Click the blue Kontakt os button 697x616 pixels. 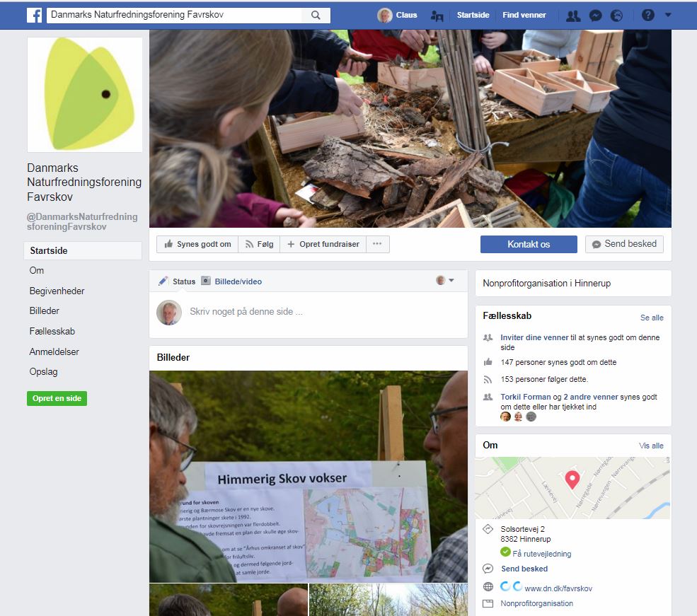[x=529, y=244]
